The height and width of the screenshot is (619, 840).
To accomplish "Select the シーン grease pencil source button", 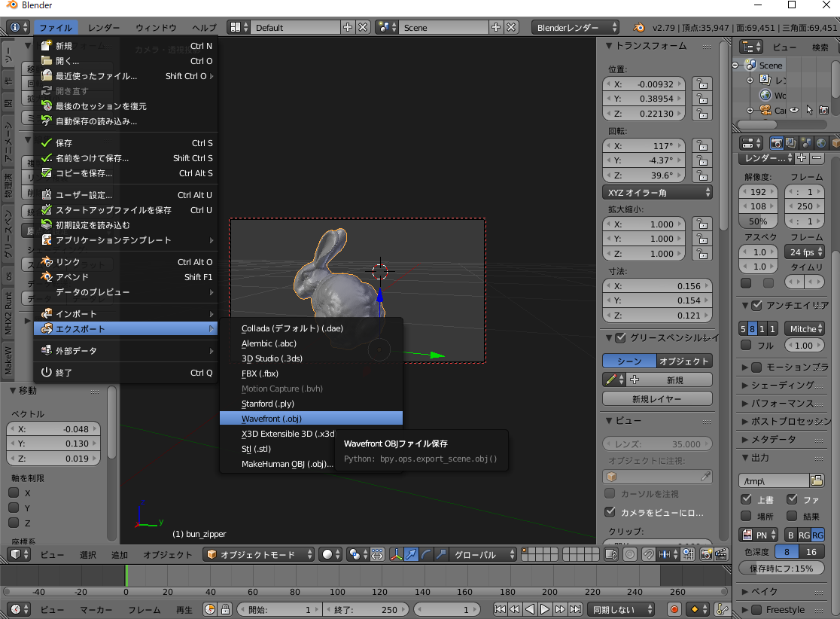I will point(629,361).
